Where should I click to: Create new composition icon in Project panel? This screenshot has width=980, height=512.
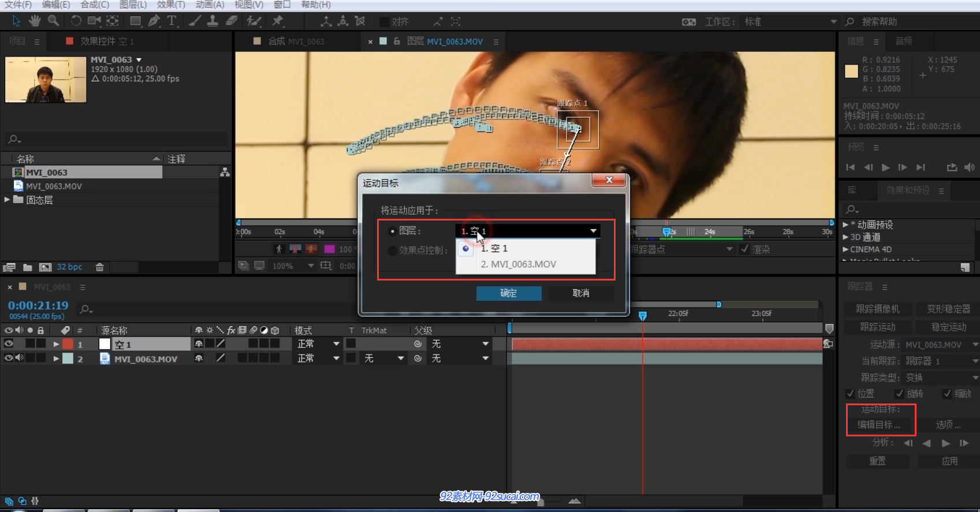[x=45, y=267]
